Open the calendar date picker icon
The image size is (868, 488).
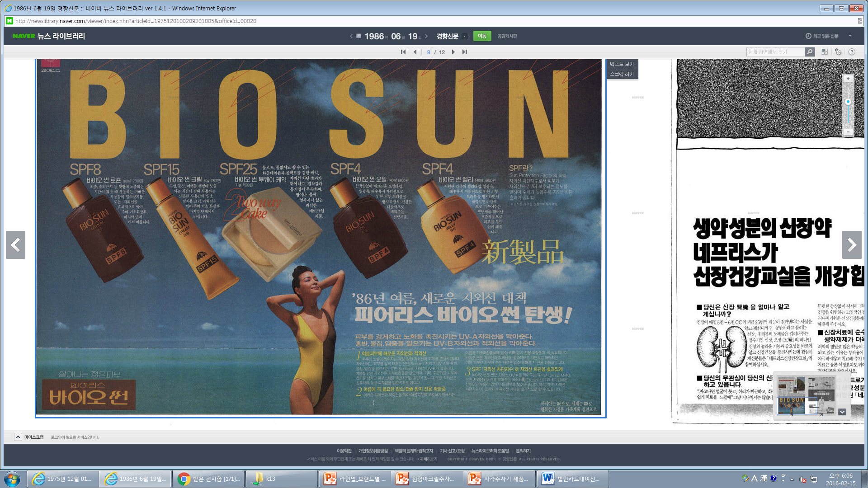[x=359, y=36]
